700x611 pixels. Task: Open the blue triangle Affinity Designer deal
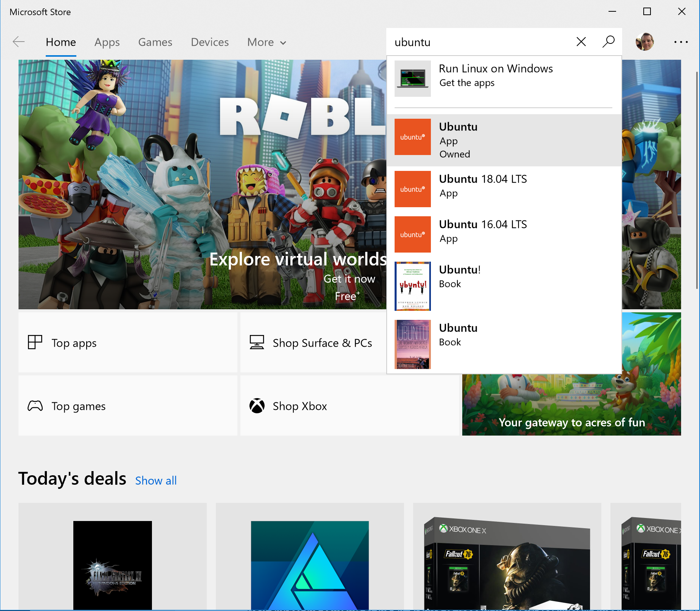point(310,557)
